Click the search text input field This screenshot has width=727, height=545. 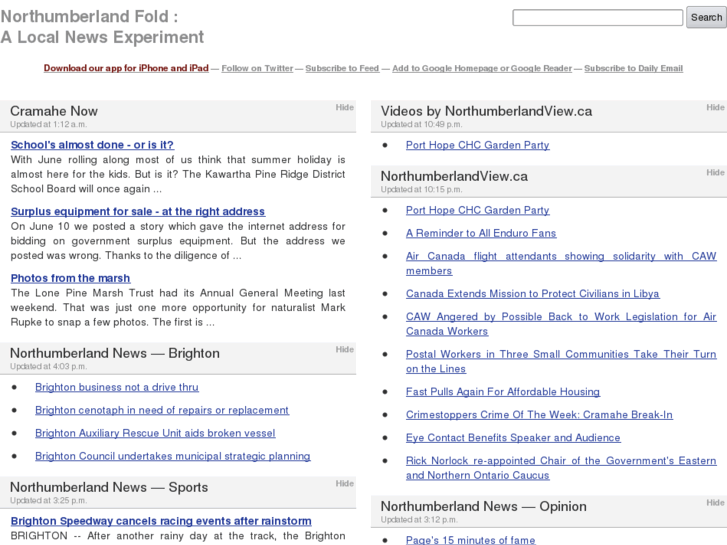click(x=597, y=18)
